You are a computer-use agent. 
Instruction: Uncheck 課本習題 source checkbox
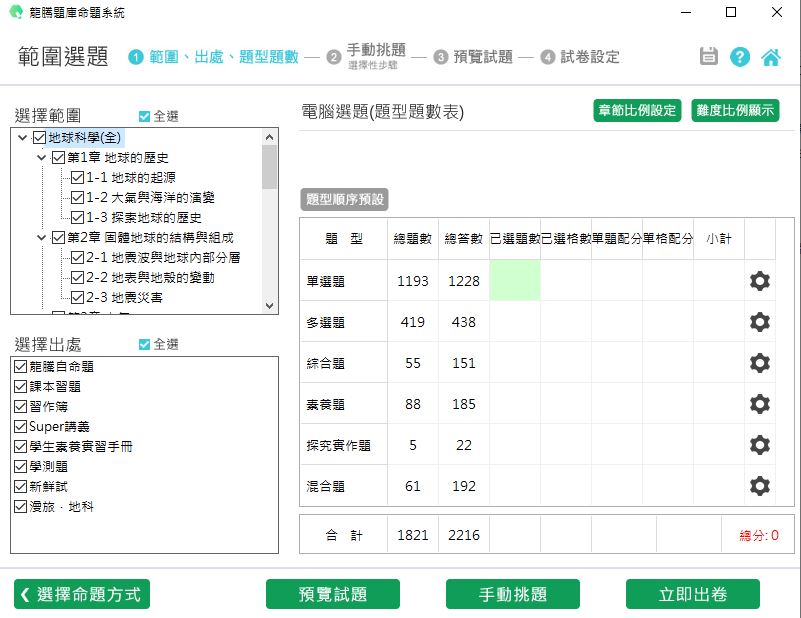coord(21,387)
